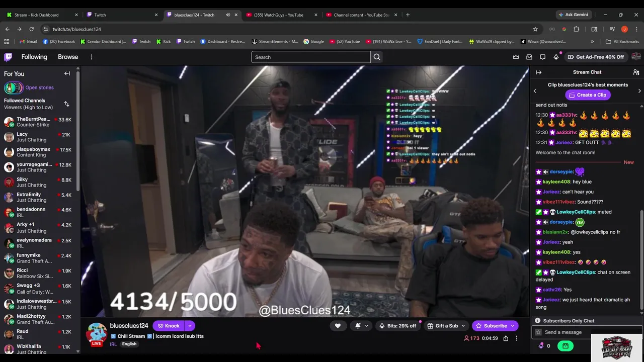Click Bits: 29% off button
The image size is (644, 362).
397,326
